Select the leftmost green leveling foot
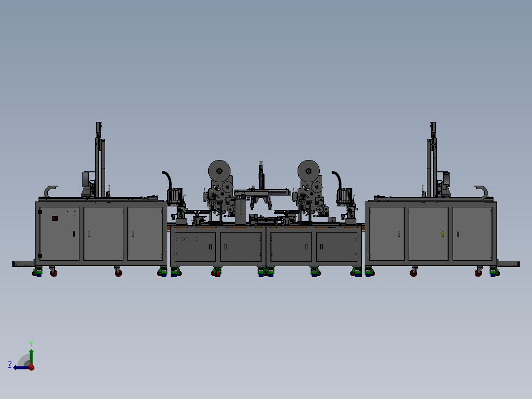The width and height of the screenshot is (532, 399). pos(38,272)
